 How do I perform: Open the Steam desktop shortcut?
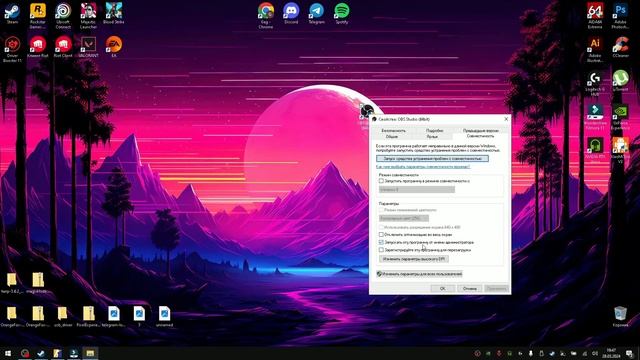click(12, 13)
